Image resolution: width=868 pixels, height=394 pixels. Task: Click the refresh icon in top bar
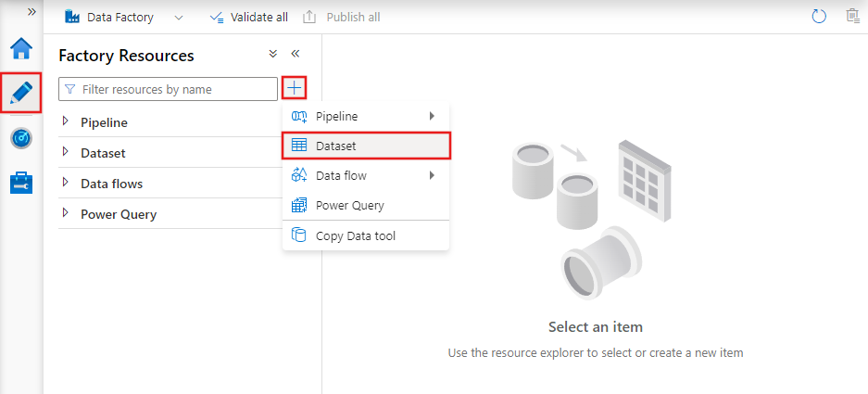pyautogui.click(x=818, y=17)
